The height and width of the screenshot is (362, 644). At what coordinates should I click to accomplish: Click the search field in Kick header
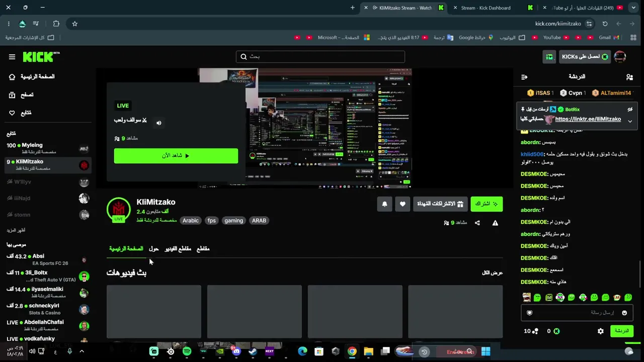[x=320, y=57]
